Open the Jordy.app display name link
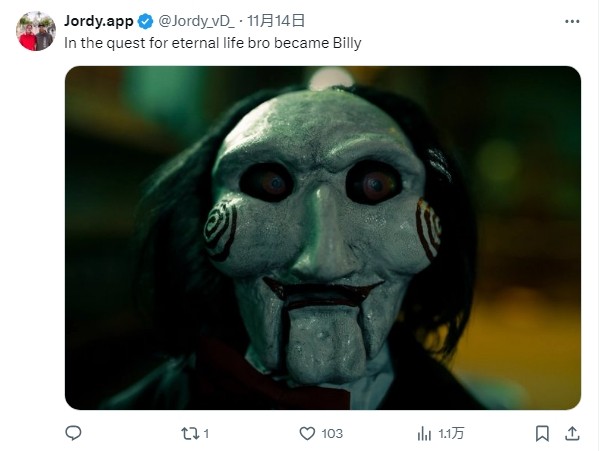The height and width of the screenshot is (451, 600). point(98,21)
